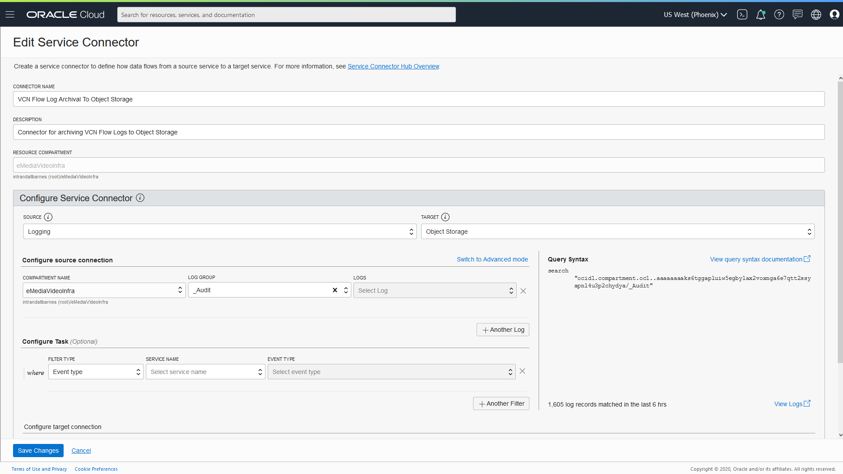
Task: Click the Resource Compartment field
Action: tap(419, 165)
